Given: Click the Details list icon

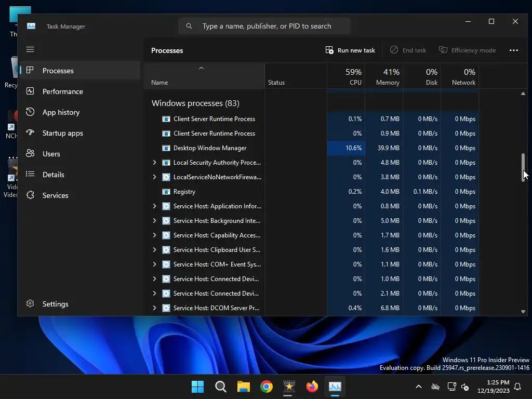Looking at the screenshot, I should 30,174.
